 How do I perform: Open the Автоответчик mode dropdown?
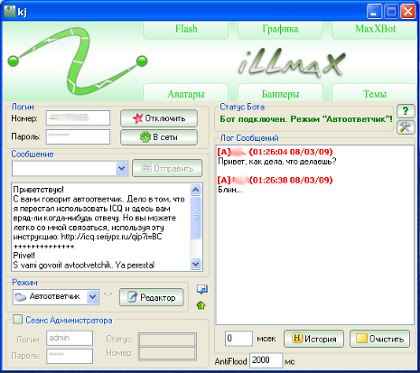93,296
